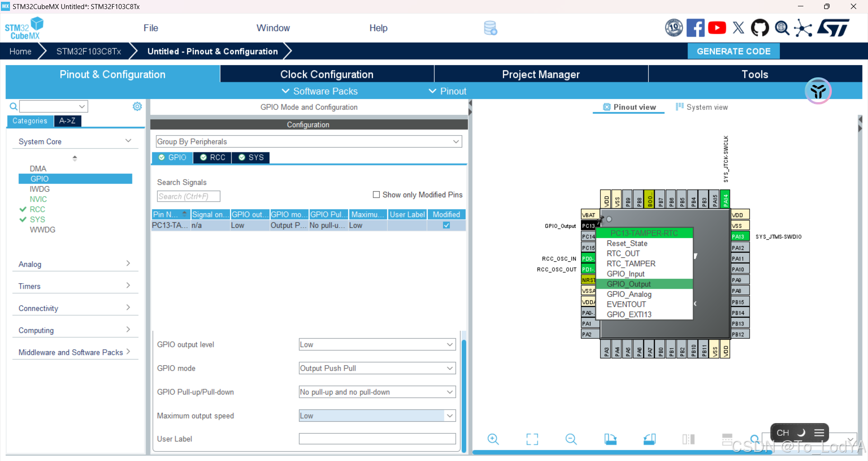
Task: Select pin PA13 on the chip
Action: (x=740, y=236)
